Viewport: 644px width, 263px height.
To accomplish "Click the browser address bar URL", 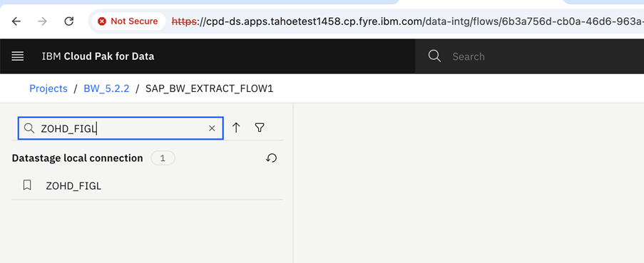I will 407,21.
